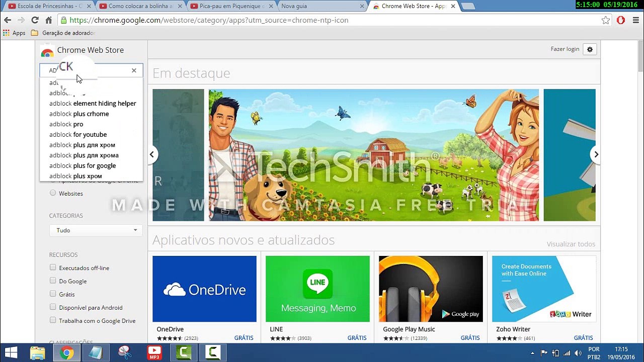Open the Zoho Writer app thumbnail
The height and width of the screenshot is (362, 644).
pos(544,289)
